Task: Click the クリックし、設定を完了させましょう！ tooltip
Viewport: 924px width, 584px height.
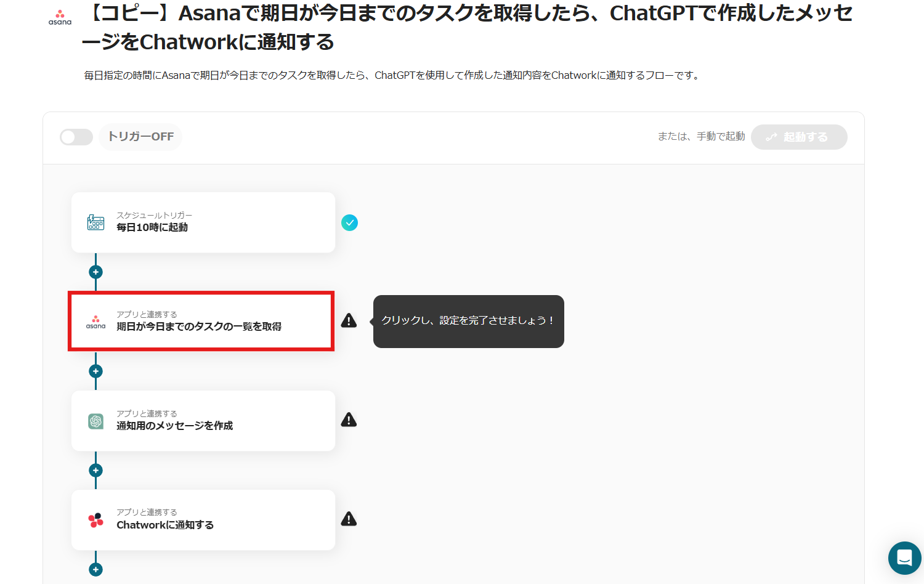Action: pyautogui.click(x=469, y=321)
